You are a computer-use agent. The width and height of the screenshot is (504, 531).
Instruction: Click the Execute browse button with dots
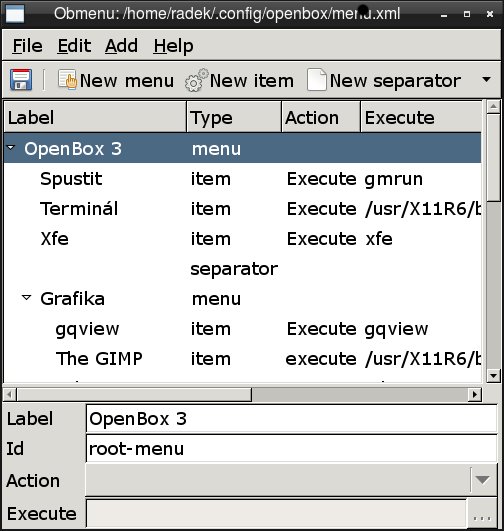click(x=482, y=514)
